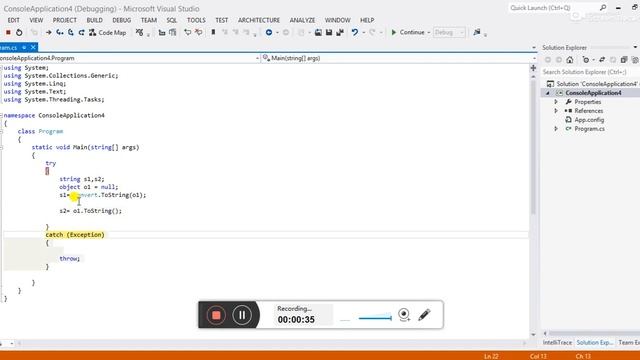The image size is (640, 360).
Task: Switch to the Solution Explorer bottom tab
Action: [x=595, y=342]
